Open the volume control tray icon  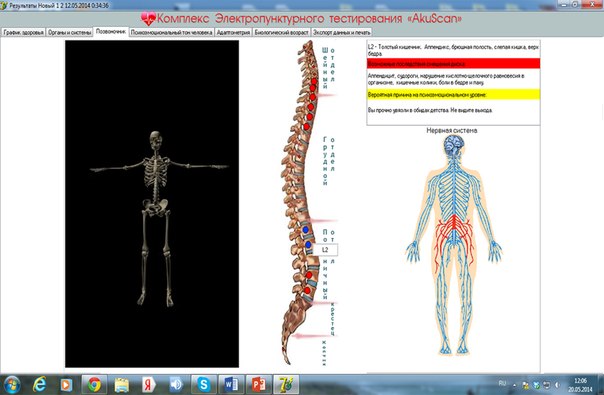point(557,385)
